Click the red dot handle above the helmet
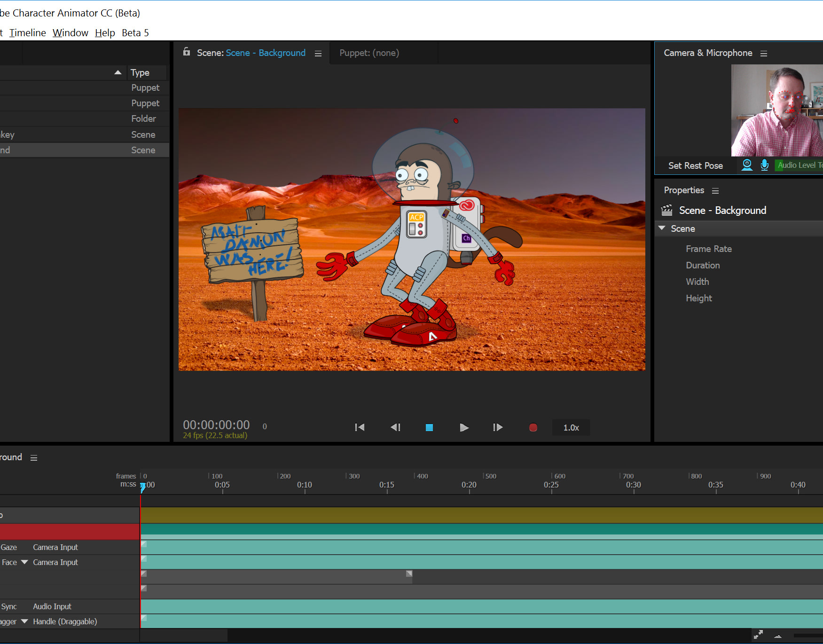 (456, 121)
